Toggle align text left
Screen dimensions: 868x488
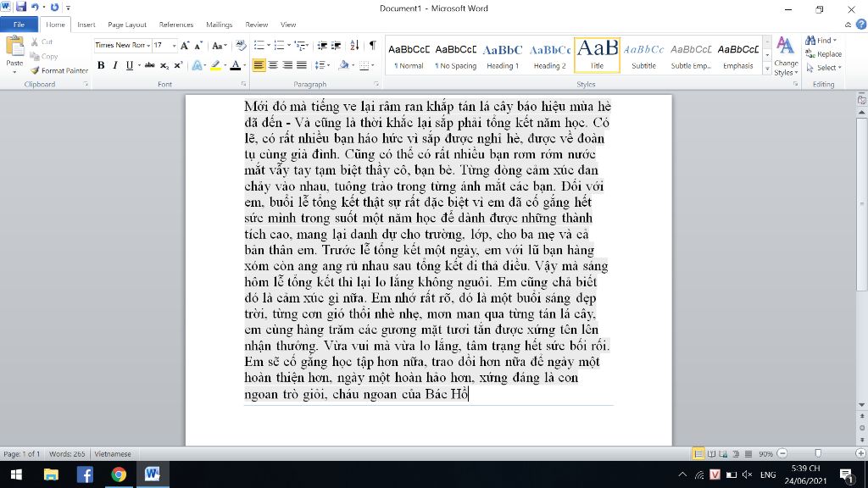click(259, 65)
